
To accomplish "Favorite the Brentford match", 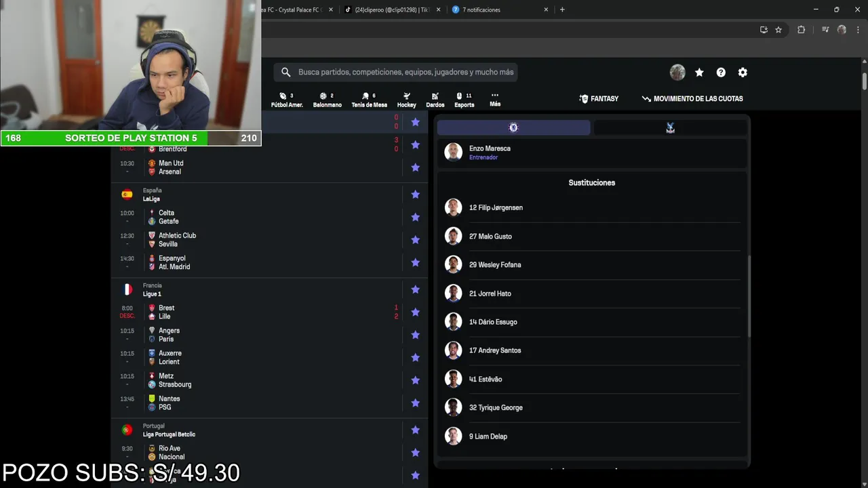I will click(x=416, y=145).
